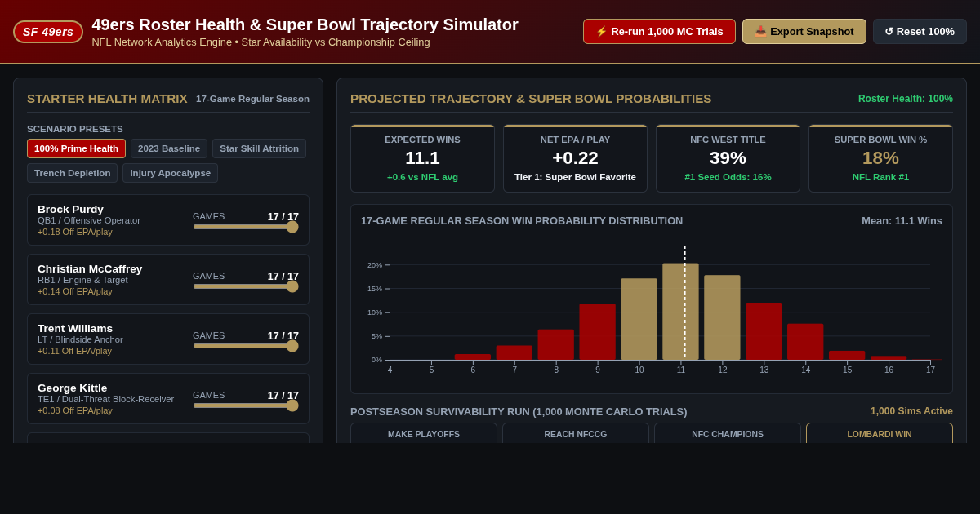
Task: Click the 7-win histogram bar
Action: pyautogui.click(x=514, y=352)
